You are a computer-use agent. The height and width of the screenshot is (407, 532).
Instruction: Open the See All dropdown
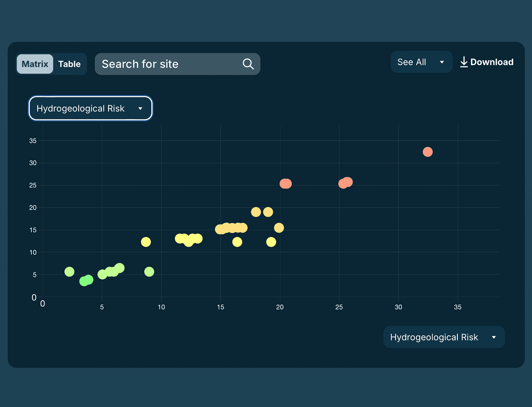pos(421,62)
